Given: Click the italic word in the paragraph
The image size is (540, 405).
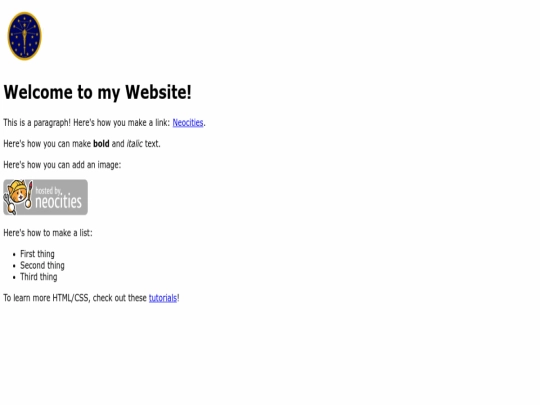Looking at the screenshot, I should coord(134,144).
